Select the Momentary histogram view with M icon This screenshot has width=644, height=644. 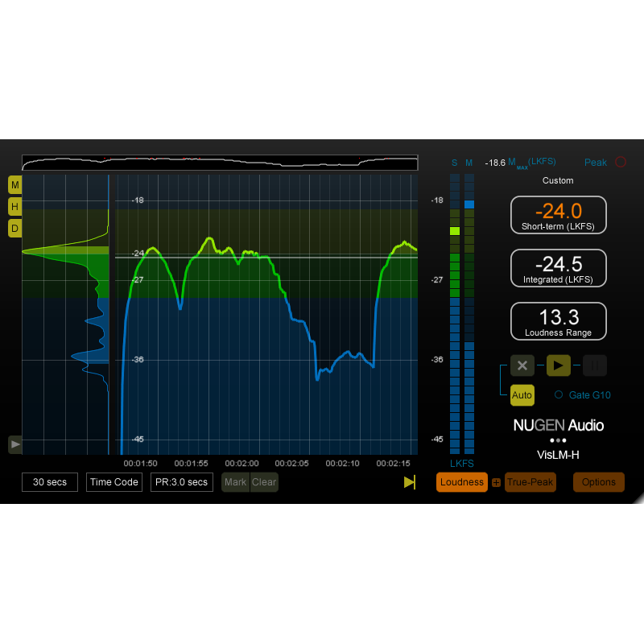coord(14,185)
